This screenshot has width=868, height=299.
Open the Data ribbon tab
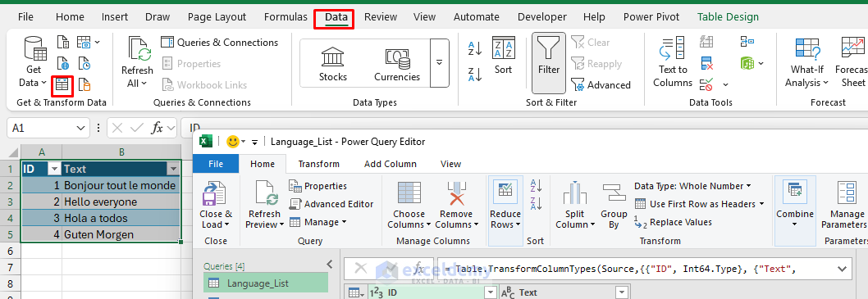click(x=336, y=17)
